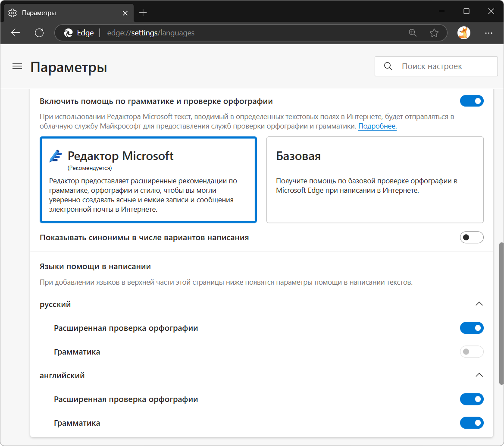Screen dimensions: 504x446
Task: Click the zoom magnifier icon in address bar
Action: [x=413, y=33]
